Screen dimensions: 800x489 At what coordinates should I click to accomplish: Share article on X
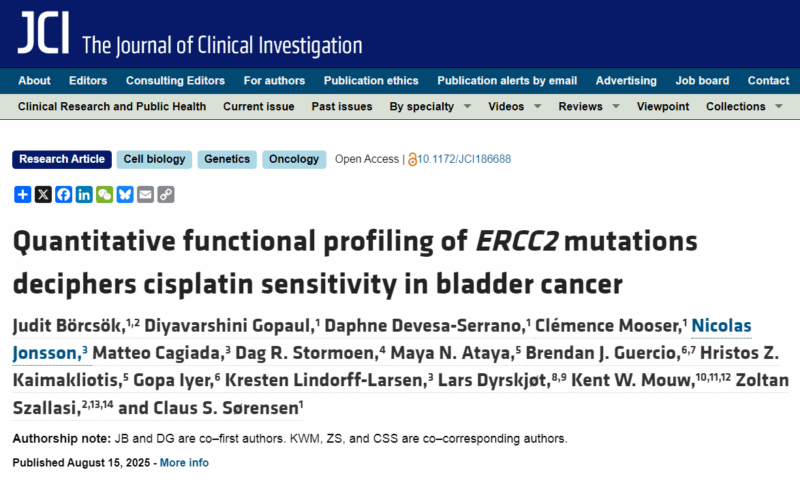[43, 194]
